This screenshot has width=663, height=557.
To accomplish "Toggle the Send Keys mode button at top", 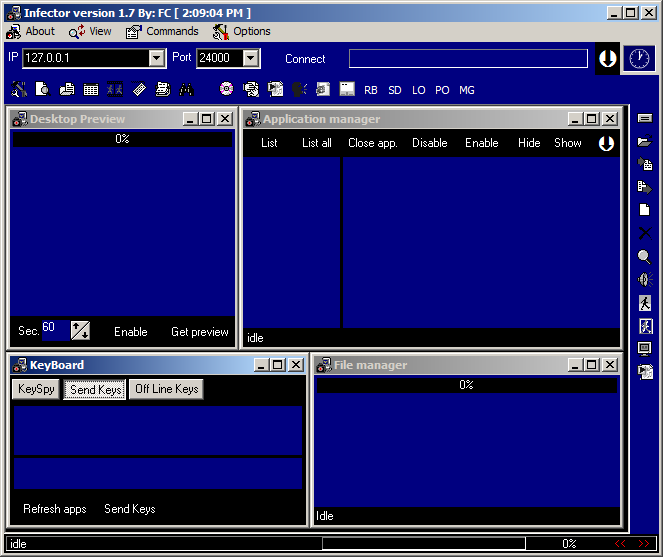I will click(x=95, y=389).
